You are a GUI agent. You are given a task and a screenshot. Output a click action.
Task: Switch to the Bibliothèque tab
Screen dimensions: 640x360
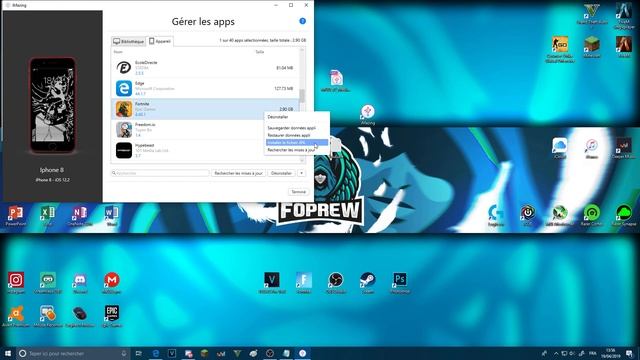(x=129, y=41)
